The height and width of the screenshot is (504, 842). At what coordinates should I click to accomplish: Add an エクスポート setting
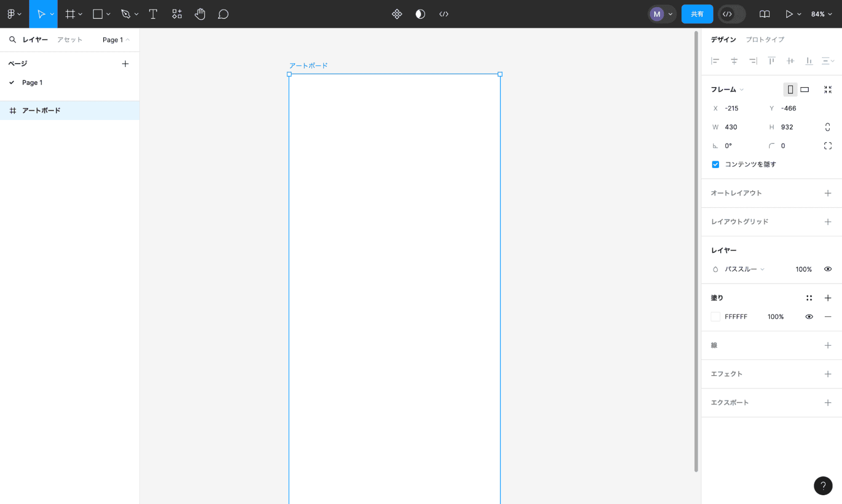828,403
